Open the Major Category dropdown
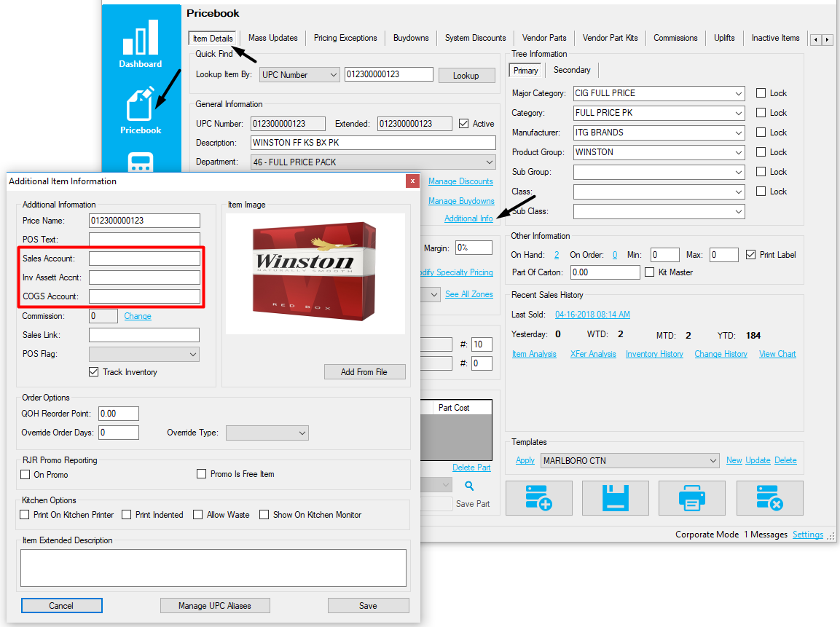 click(659, 93)
